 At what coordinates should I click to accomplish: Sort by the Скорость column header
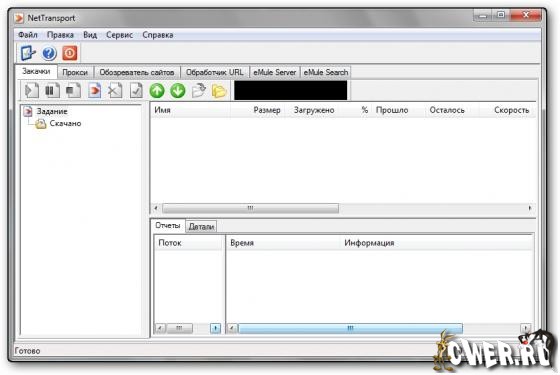click(x=507, y=110)
